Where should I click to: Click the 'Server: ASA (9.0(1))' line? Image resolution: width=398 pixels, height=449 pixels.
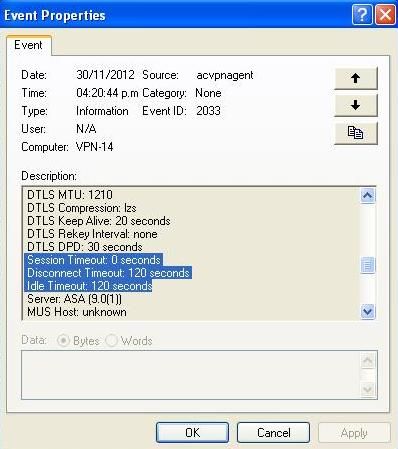[x=74, y=299]
